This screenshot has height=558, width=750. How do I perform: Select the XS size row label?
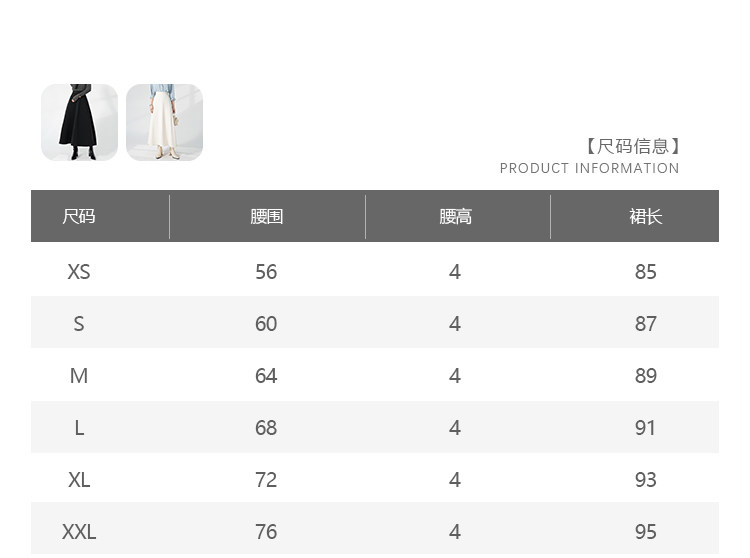point(79,272)
